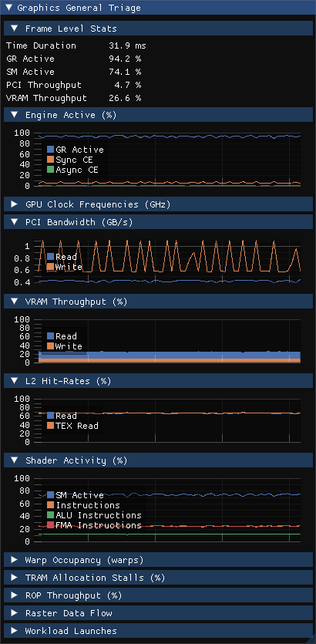The width and height of the screenshot is (316, 644).
Task: Collapse the L2 Hit-Rates (%) section
Action: [x=158, y=381]
